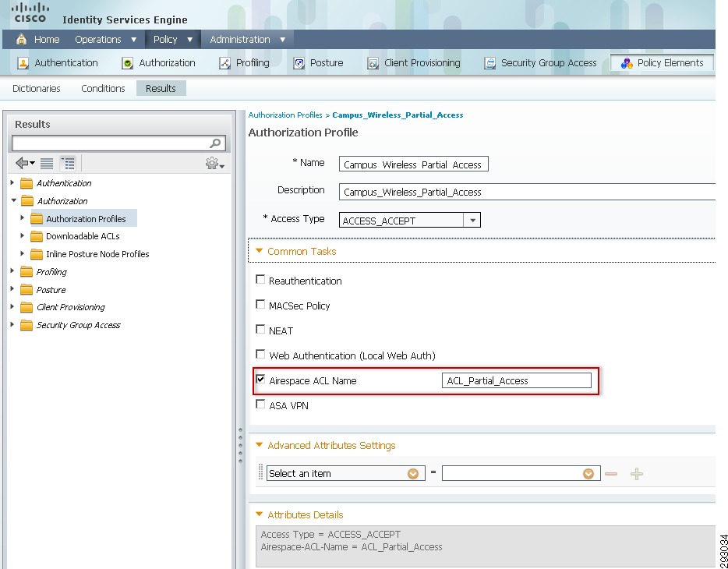Click the Security Group Access icon
The height and width of the screenshot is (569, 728).
(x=489, y=63)
